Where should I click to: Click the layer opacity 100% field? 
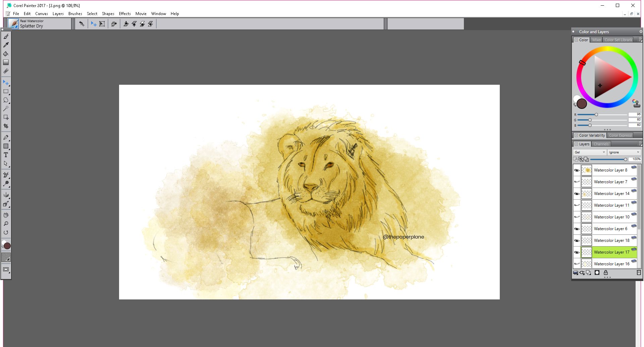pyautogui.click(x=635, y=159)
